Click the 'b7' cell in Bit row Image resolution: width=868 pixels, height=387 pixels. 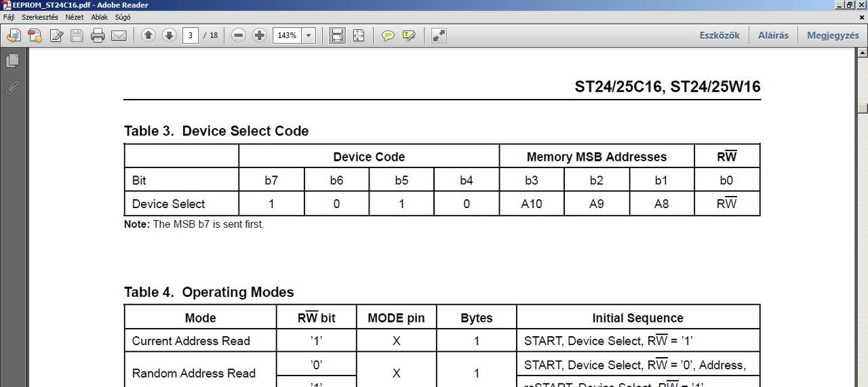(x=271, y=180)
